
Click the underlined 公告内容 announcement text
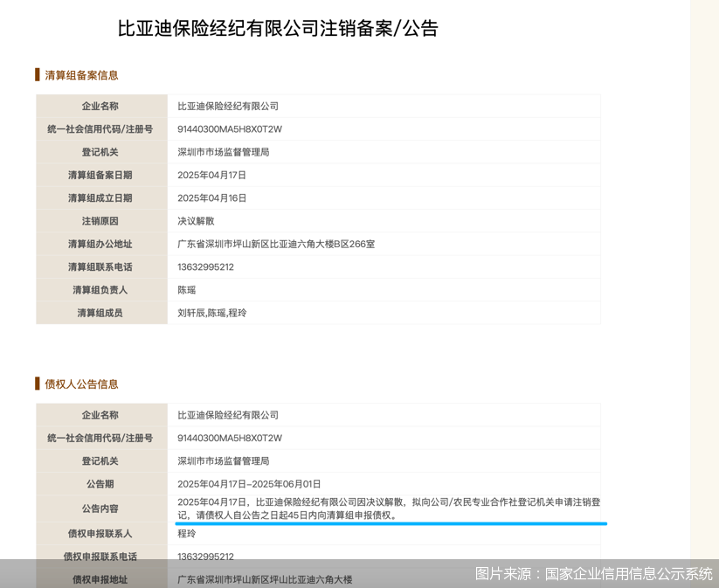389,508
